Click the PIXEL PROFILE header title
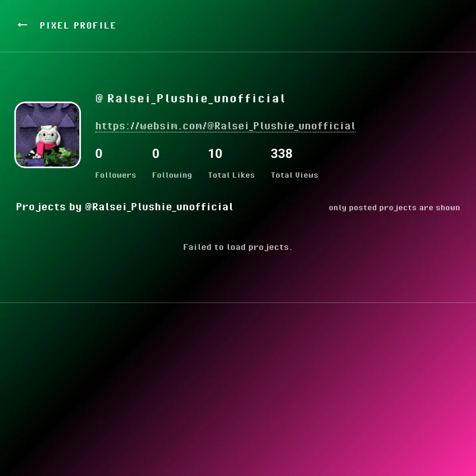This screenshot has width=476, height=476. [78, 25]
